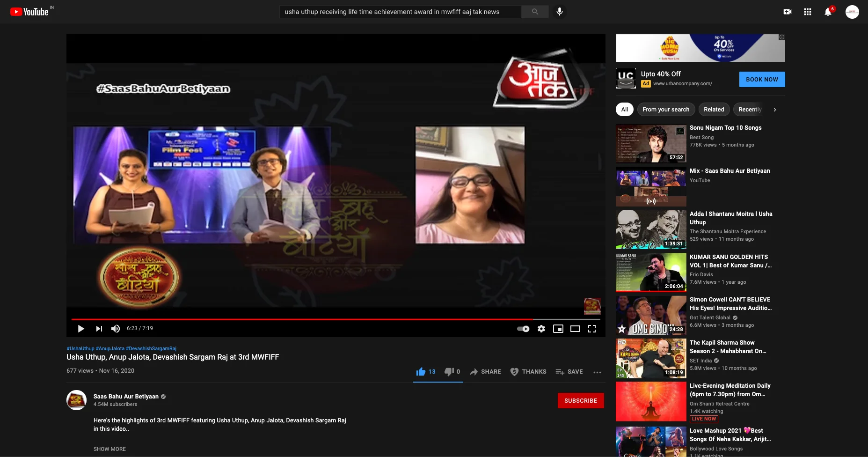Select the Related filter chip
This screenshot has width=868, height=457.
714,110
